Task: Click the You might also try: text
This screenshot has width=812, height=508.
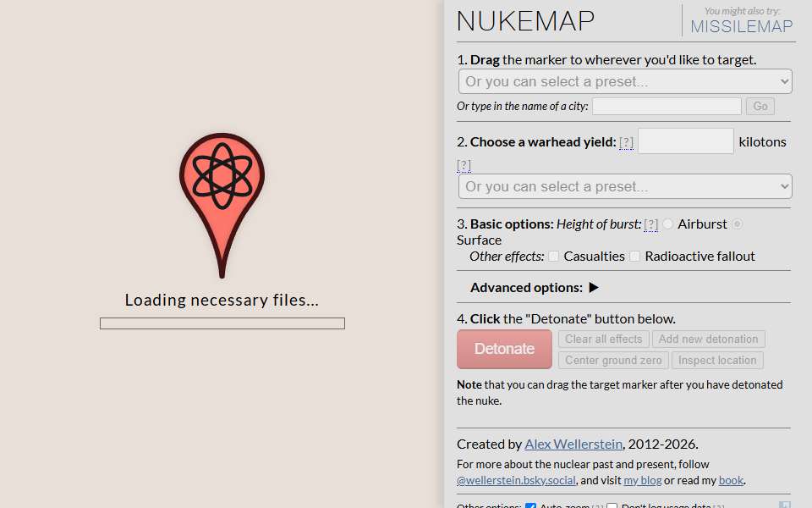Action: point(742,11)
